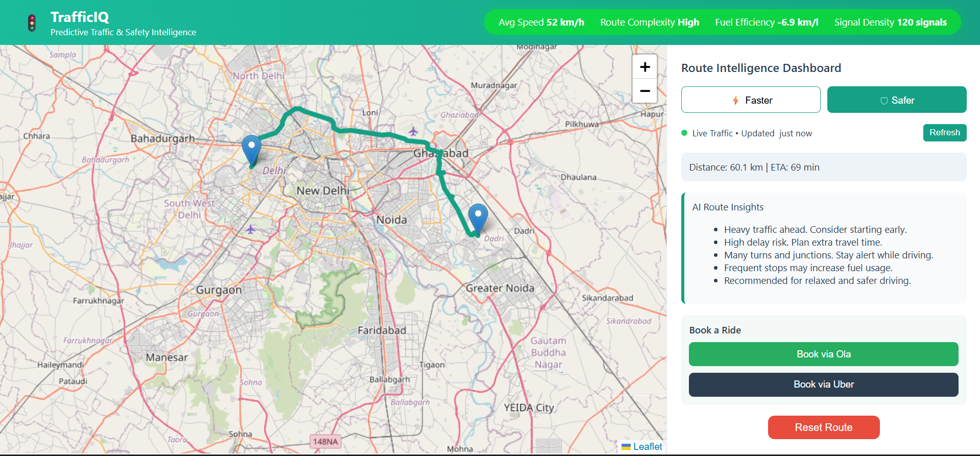Zoom out the map with minus button

[x=644, y=91]
